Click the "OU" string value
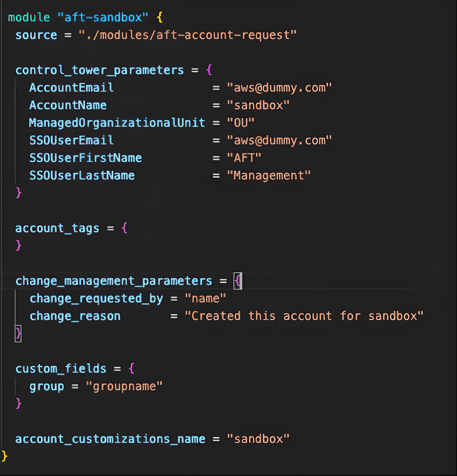 [240, 123]
